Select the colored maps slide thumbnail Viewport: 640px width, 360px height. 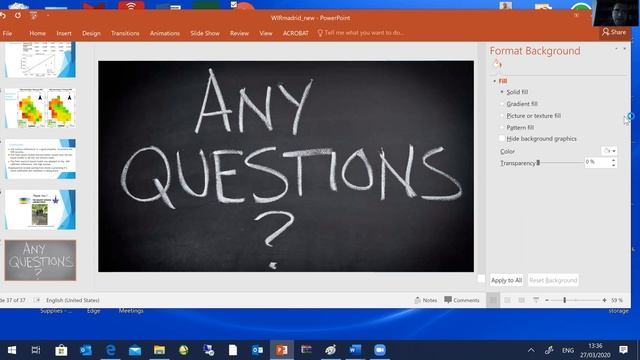point(40,108)
